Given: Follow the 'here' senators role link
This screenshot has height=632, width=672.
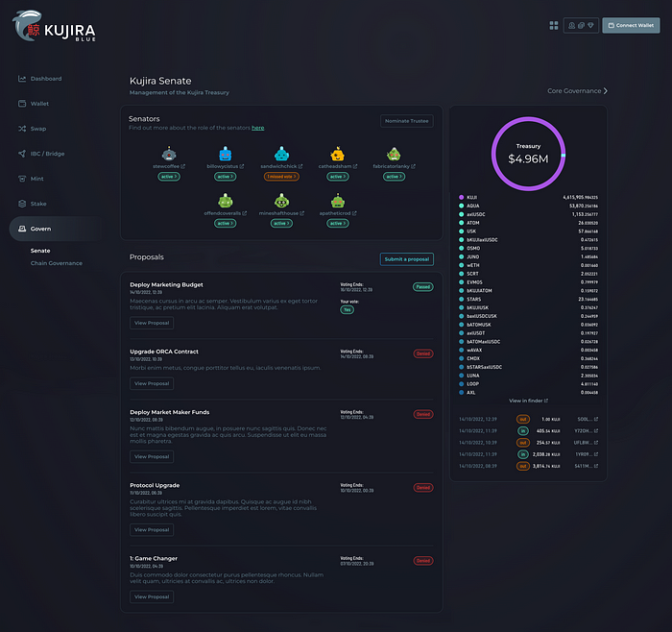Looking at the screenshot, I should tap(257, 128).
